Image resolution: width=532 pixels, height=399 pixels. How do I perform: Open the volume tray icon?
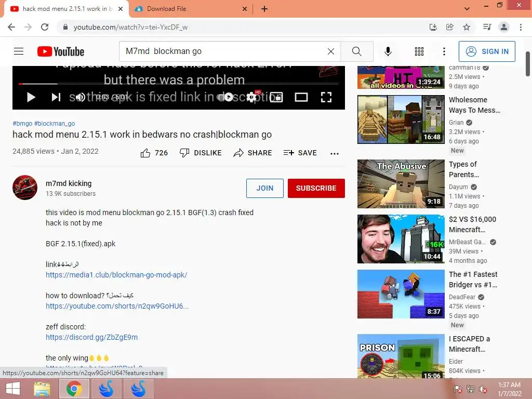coord(483,389)
